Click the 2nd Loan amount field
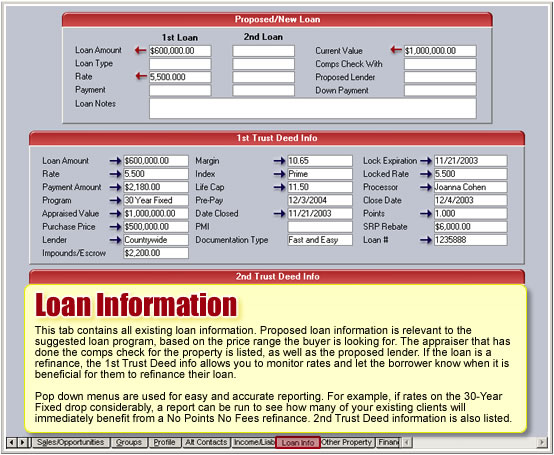554x455 pixels. pos(264,51)
